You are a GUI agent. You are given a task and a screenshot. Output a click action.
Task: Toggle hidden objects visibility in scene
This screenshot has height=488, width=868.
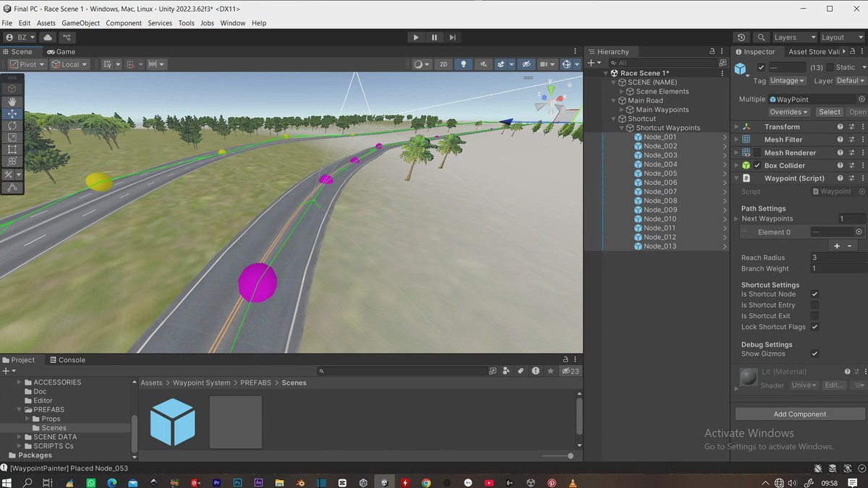527,64
